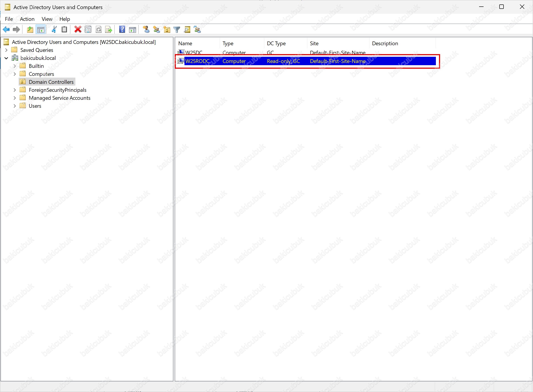Viewport: 533px width, 392px height.
Task: Click the Domain Controllers OU folder icon
Action: pos(23,82)
